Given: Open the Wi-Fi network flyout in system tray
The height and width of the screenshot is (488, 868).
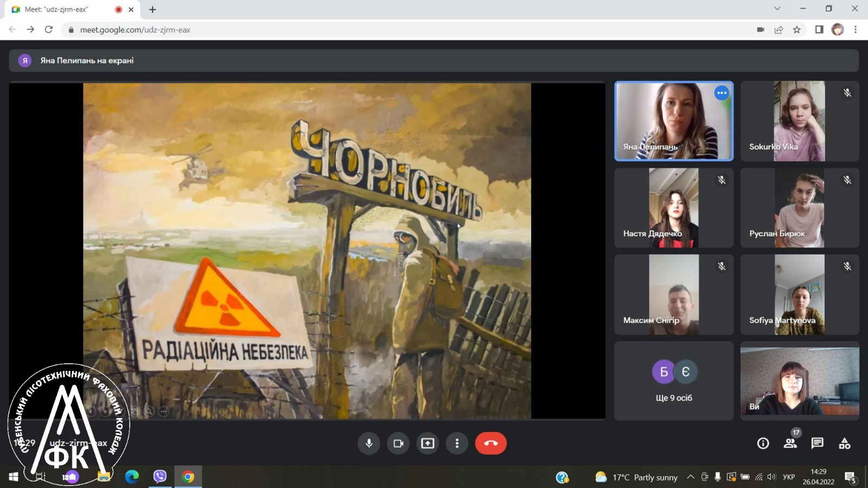Looking at the screenshot, I should click(758, 477).
